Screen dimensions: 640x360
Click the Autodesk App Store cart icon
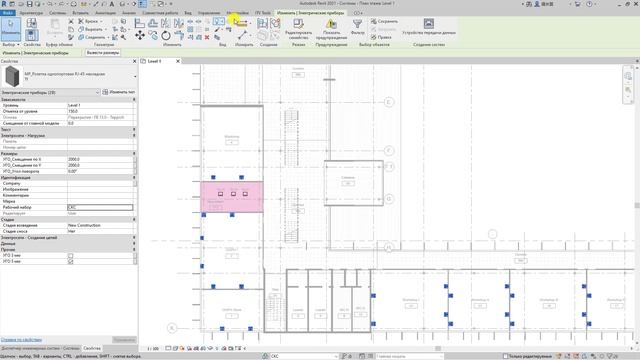click(x=578, y=4)
